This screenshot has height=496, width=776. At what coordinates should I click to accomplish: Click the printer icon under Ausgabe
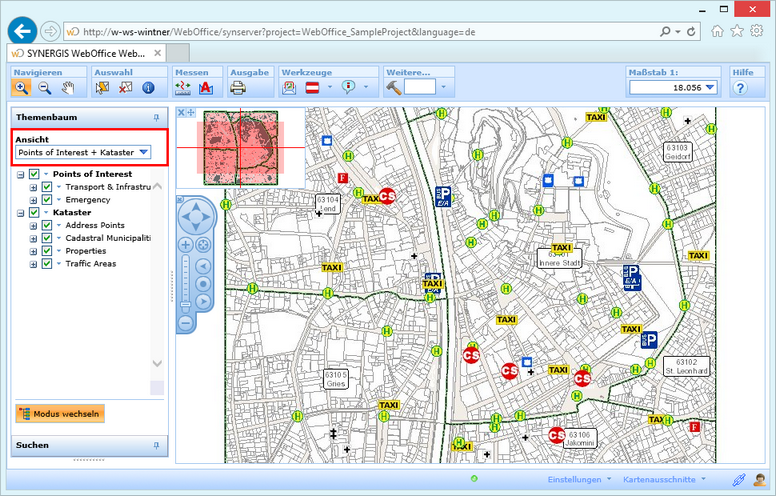tap(239, 88)
